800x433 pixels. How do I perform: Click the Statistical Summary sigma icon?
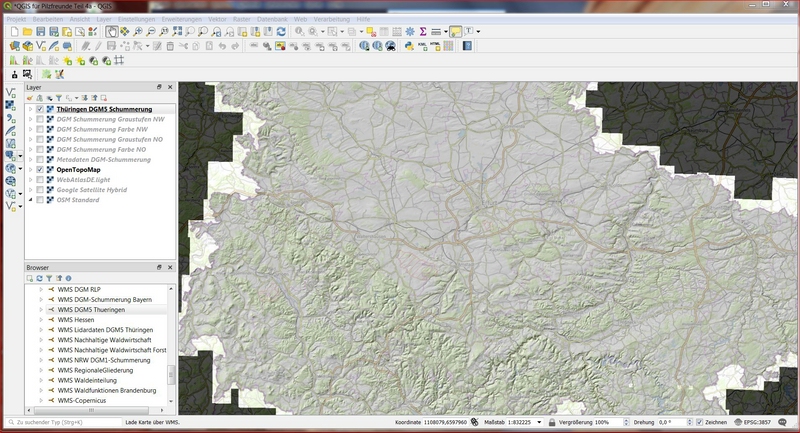click(x=424, y=32)
